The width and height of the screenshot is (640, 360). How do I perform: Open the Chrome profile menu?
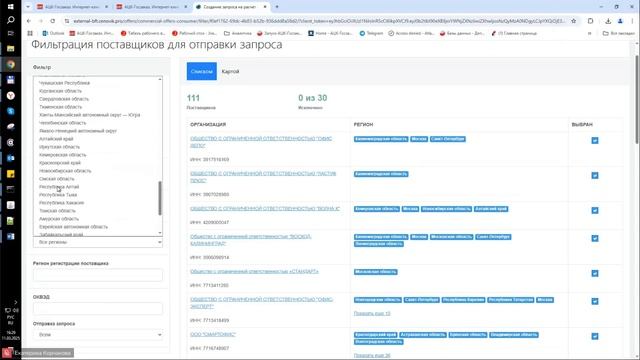(620, 21)
